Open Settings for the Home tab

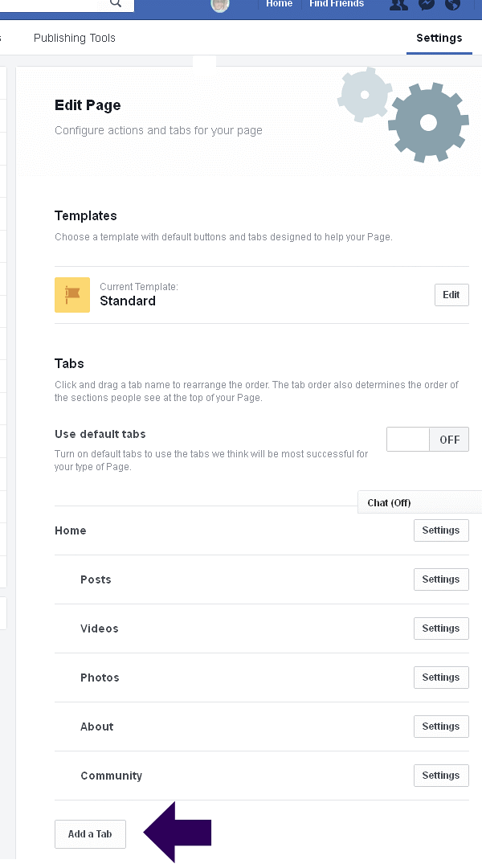(x=440, y=530)
